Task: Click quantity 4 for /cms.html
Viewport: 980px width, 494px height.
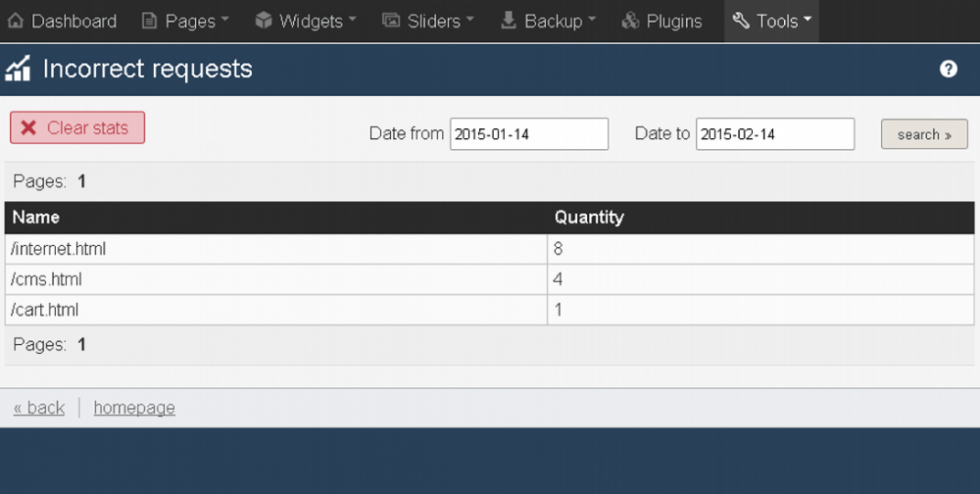Action: coord(559,279)
